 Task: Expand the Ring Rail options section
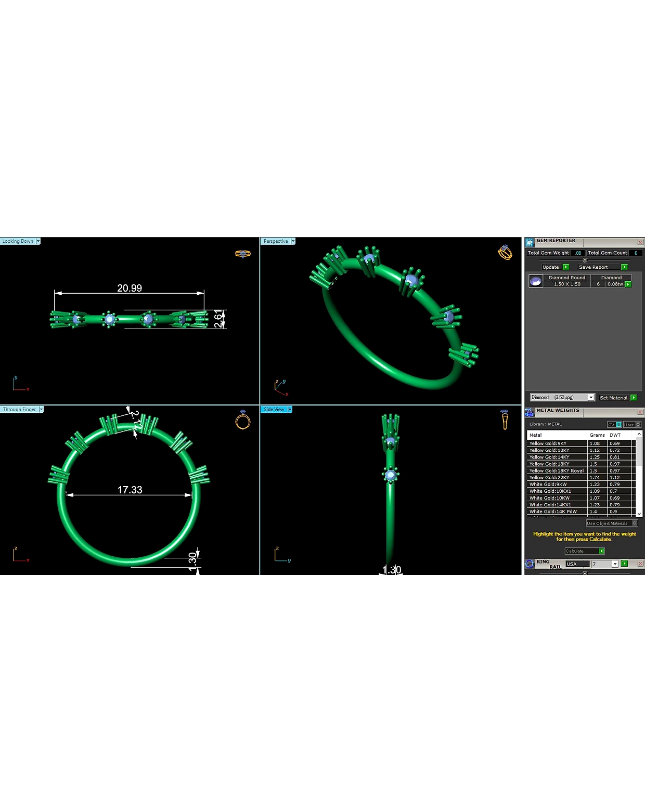pos(585,573)
